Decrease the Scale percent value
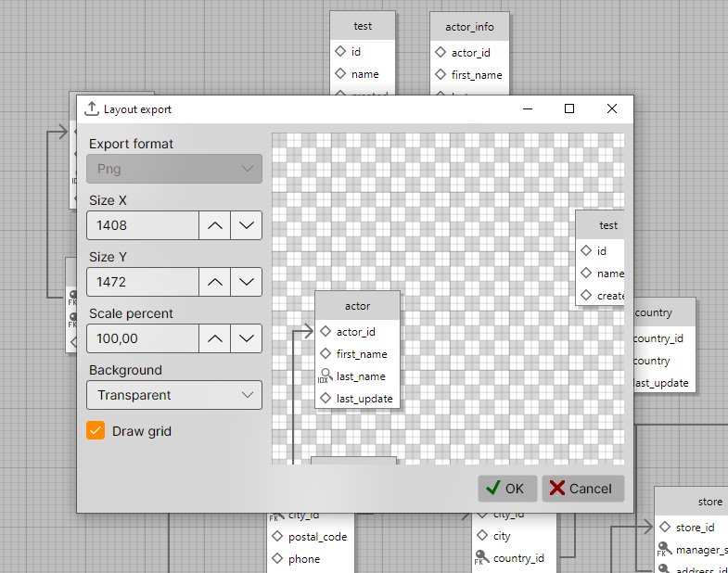728x573 pixels. tap(247, 338)
